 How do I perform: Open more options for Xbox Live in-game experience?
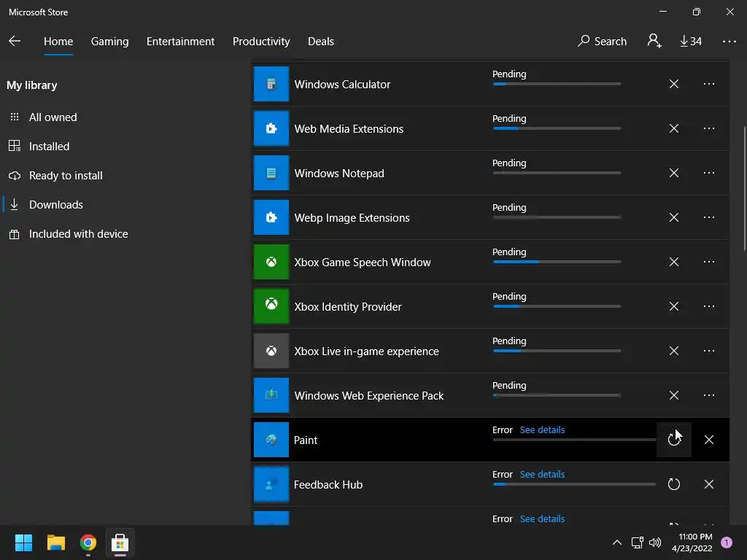709,351
